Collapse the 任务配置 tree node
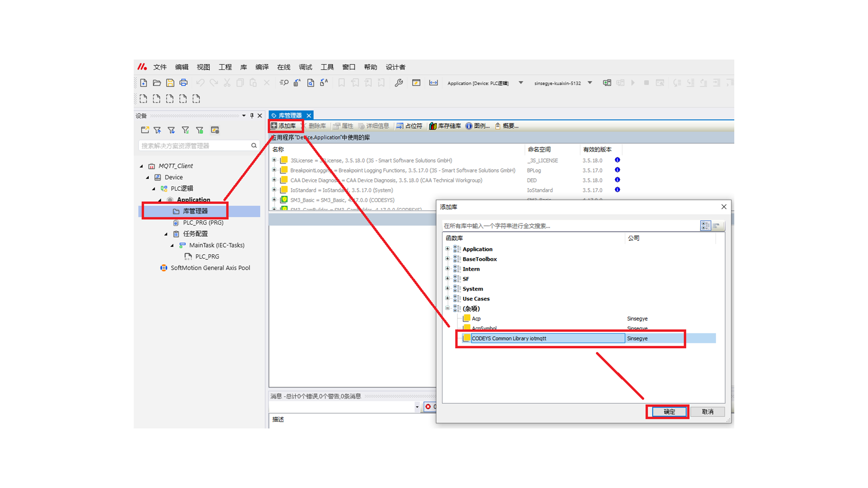Viewport: 868px width, 488px height. pyautogui.click(x=166, y=234)
